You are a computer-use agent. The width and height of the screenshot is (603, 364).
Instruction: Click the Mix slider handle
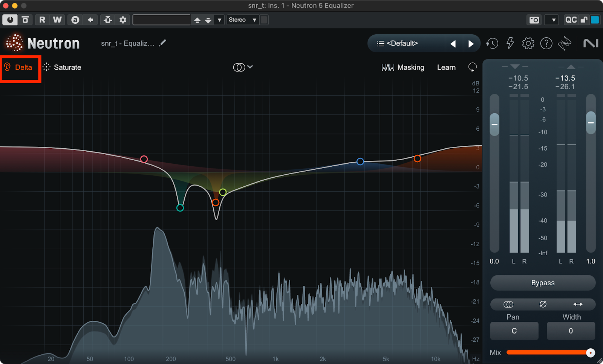tap(590, 353)
